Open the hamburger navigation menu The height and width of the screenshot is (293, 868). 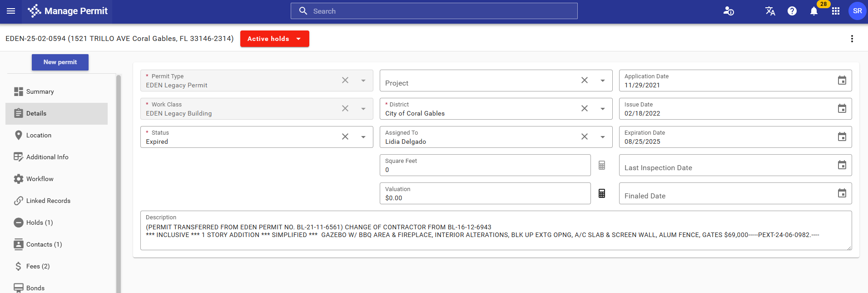point(11,11)
